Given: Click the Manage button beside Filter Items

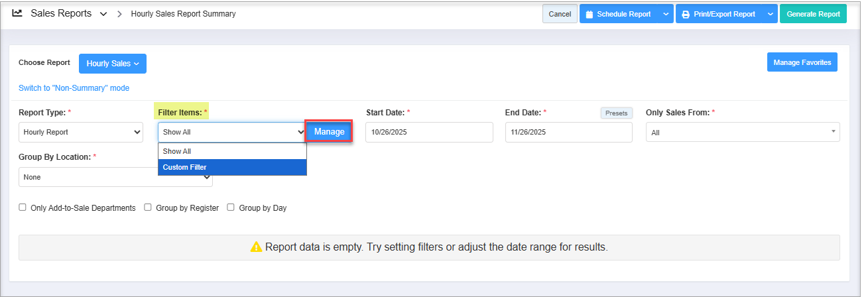Looking at the screenshot, I should tap(329, 132).
